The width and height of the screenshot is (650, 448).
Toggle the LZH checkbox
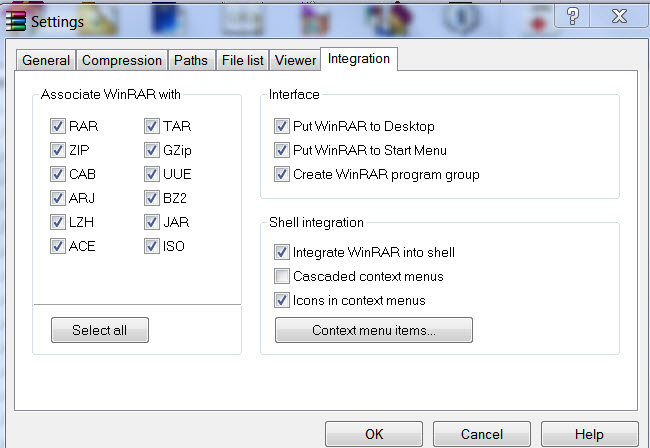(58, 222)
